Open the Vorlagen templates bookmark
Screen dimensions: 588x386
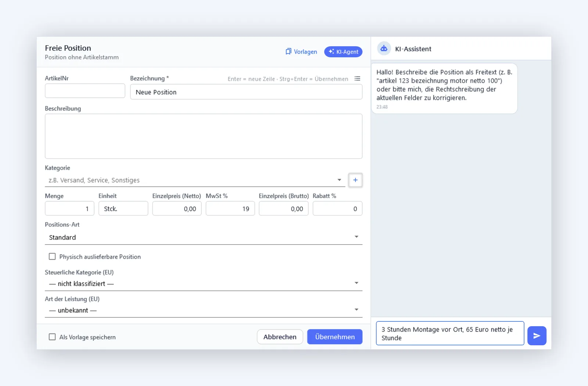pyautogui.click(x=301, y=52)
